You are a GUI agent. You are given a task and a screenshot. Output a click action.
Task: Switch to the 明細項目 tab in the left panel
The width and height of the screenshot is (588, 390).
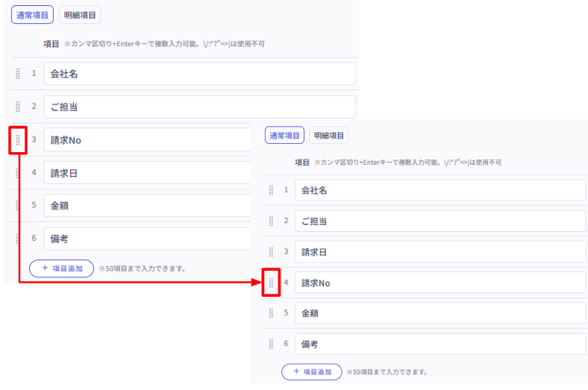[x=79, y=15]
